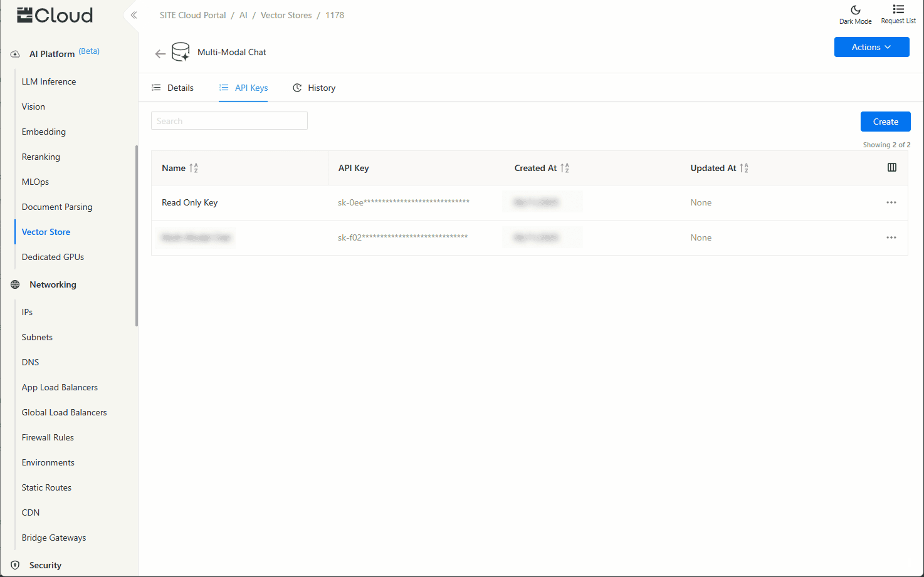Click the back arrow beside Multi-Modal Chat
The image size is (924, 577).
(160, 53)
